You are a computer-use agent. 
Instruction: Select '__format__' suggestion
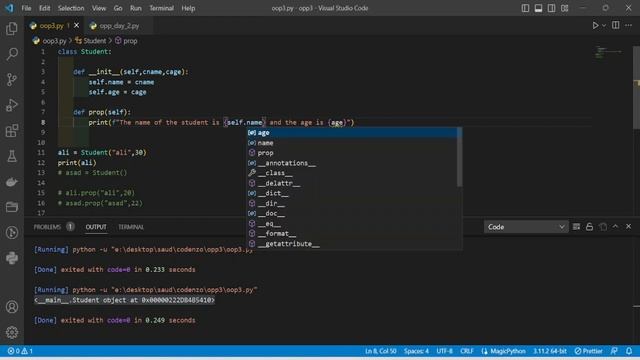pos(352,233)
